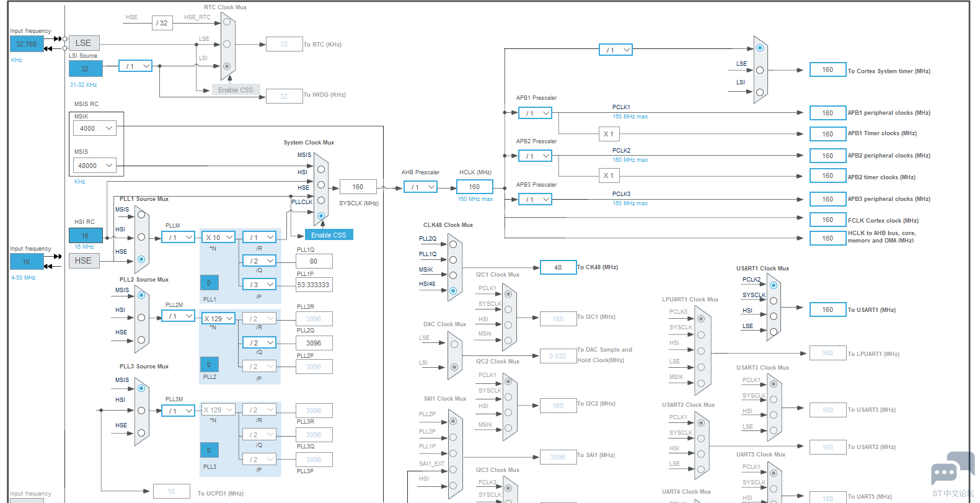Screen dimensions: 980x503
Task: Select HSI input on System Clock Mux
Action: point(321,185)
